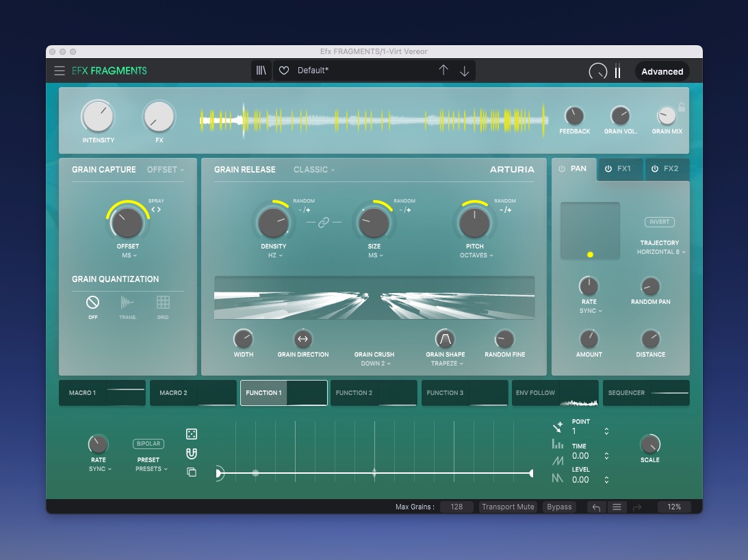Click the Intensity knob
Viewport: 748px width, 560px height.
[x=98, y=116]
